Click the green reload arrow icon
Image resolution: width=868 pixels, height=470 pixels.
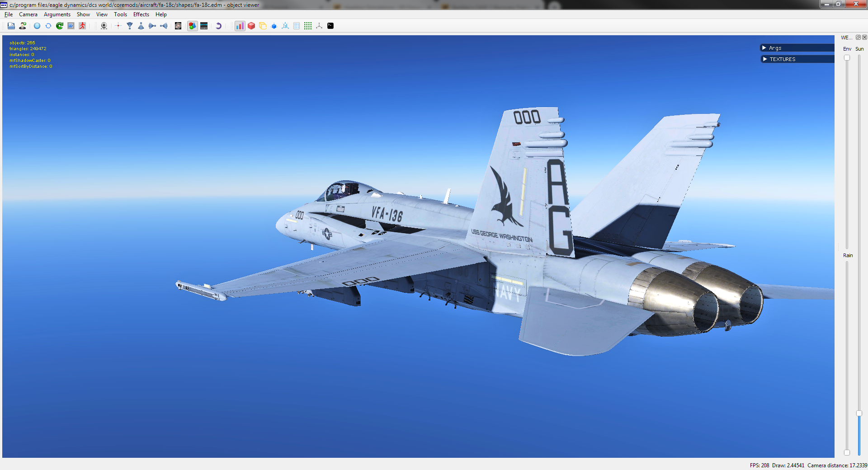click(60, 26)
